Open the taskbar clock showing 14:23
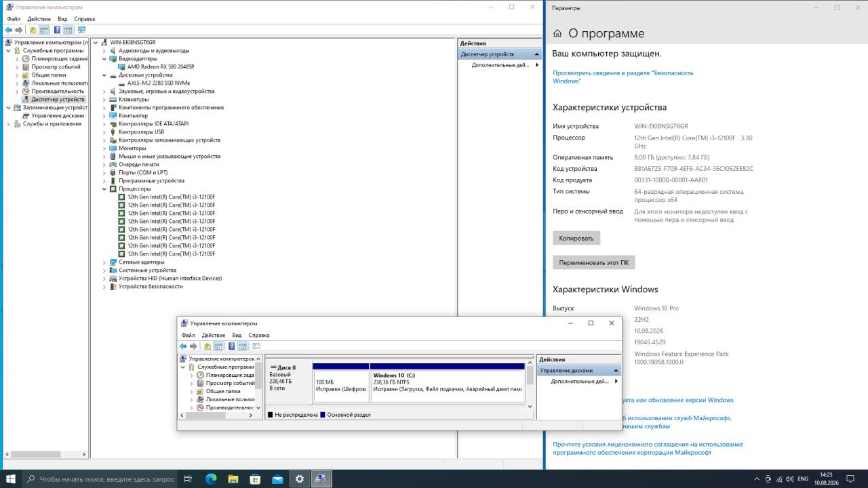Screen dimensions: 868x488 pyautogui.click(x=828, y=479)
